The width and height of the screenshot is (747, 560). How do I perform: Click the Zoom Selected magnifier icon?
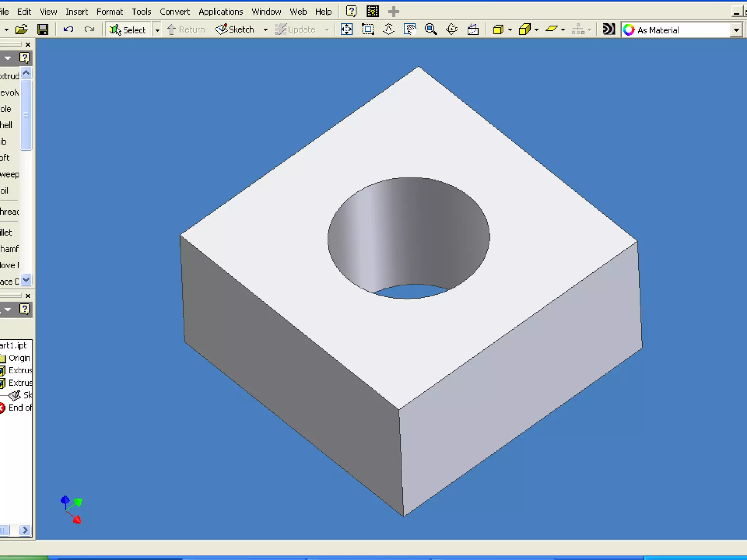pyautogui.click(x=431, y=30)
